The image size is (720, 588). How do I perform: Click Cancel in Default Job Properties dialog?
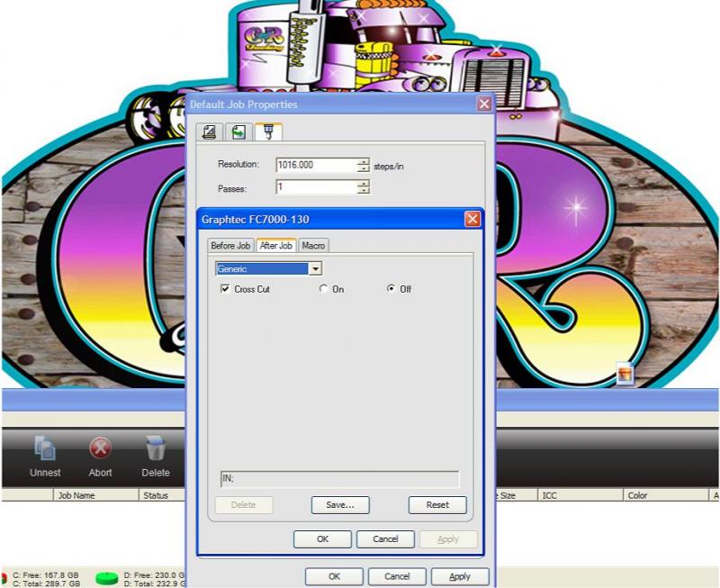[x=397, y=576]
